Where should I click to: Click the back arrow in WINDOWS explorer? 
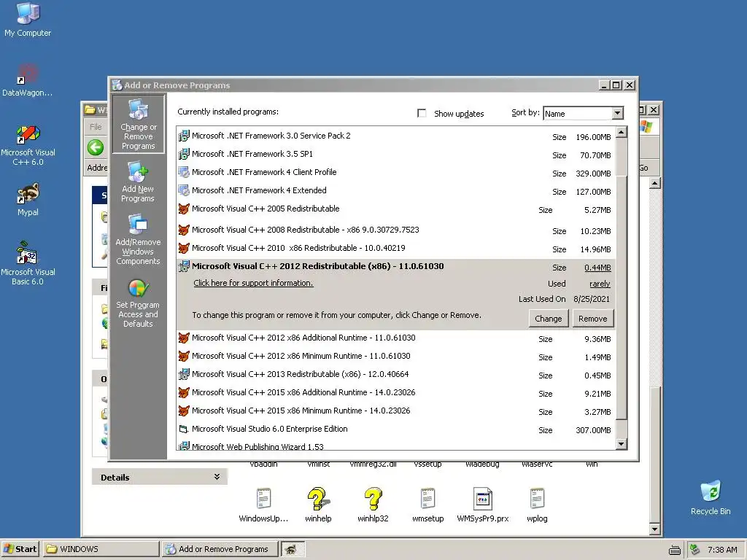click(96, 147)
